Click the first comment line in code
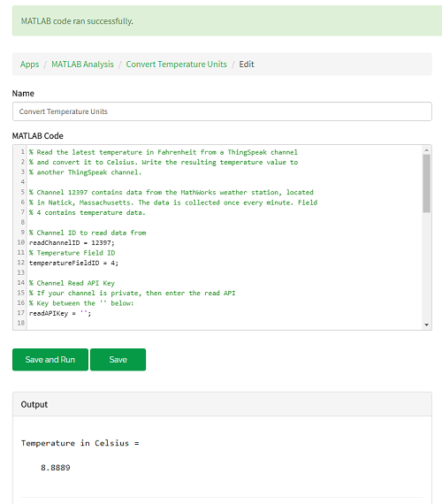The image size is (442, 504). pos(164,152)
